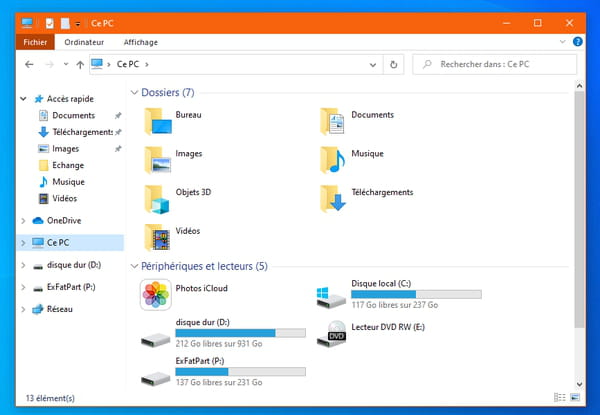Click ExFatPart (P:) usage bar

(241, 371)
